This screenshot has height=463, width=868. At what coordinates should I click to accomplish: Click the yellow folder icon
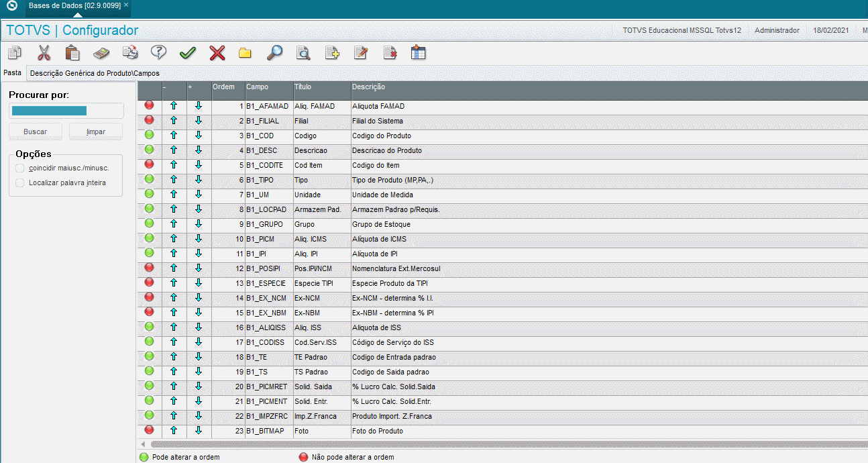pyautogui.click(x=245, y=53)
